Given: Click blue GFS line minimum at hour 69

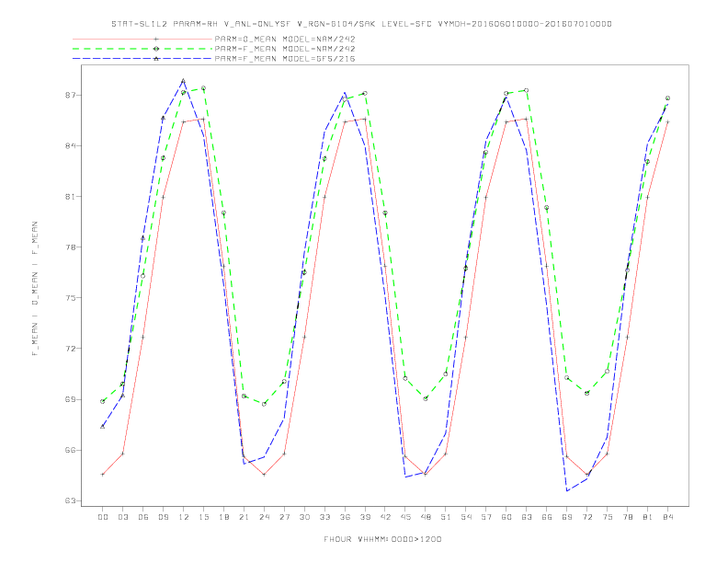Looking at the screenshot, I should [567, 490].
